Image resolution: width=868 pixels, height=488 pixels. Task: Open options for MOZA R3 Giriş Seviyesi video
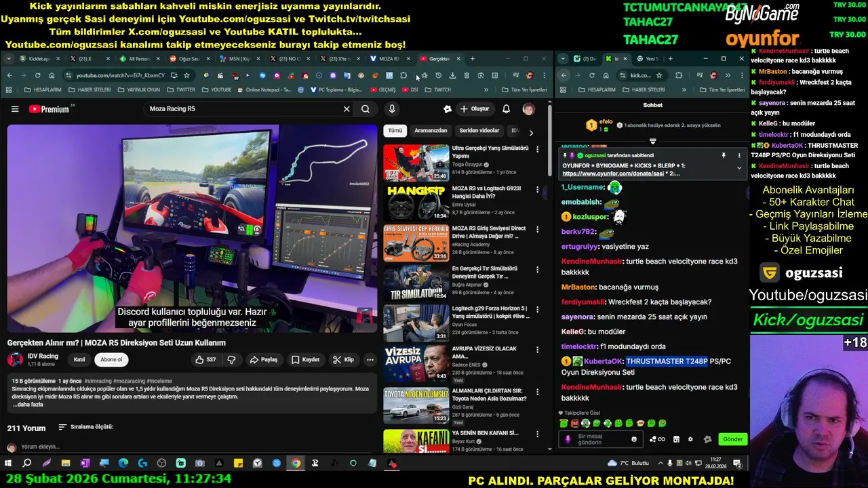[x=538, y=230]
